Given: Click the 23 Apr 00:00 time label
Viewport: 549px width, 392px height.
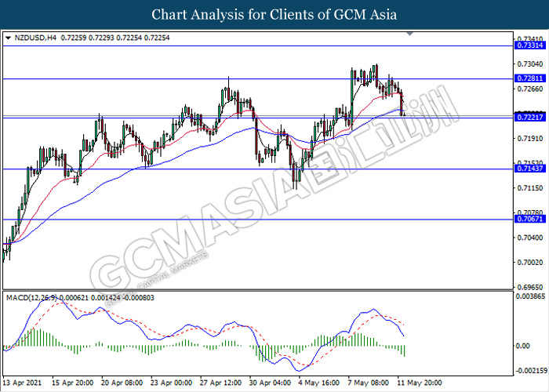Looking at the screenshot, I should click(x=171, y=383).
